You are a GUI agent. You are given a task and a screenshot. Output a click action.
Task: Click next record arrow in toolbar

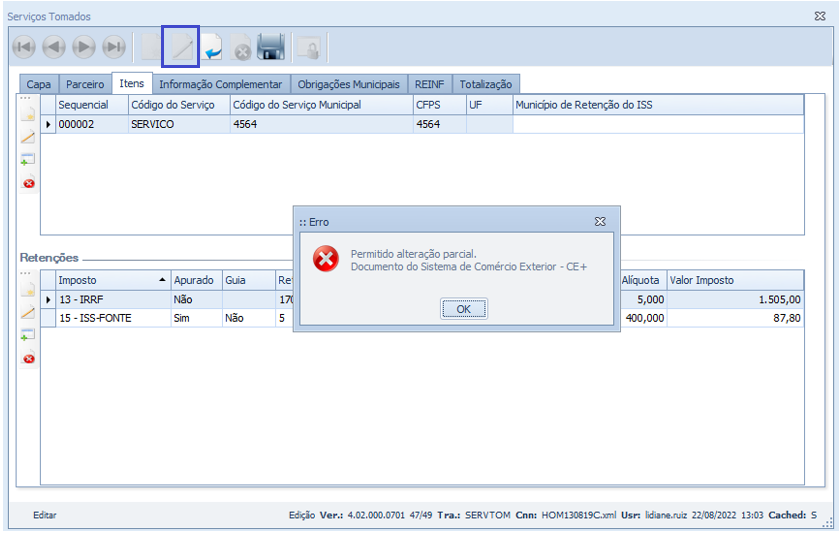pyautogui.click(x=84, y=47)
